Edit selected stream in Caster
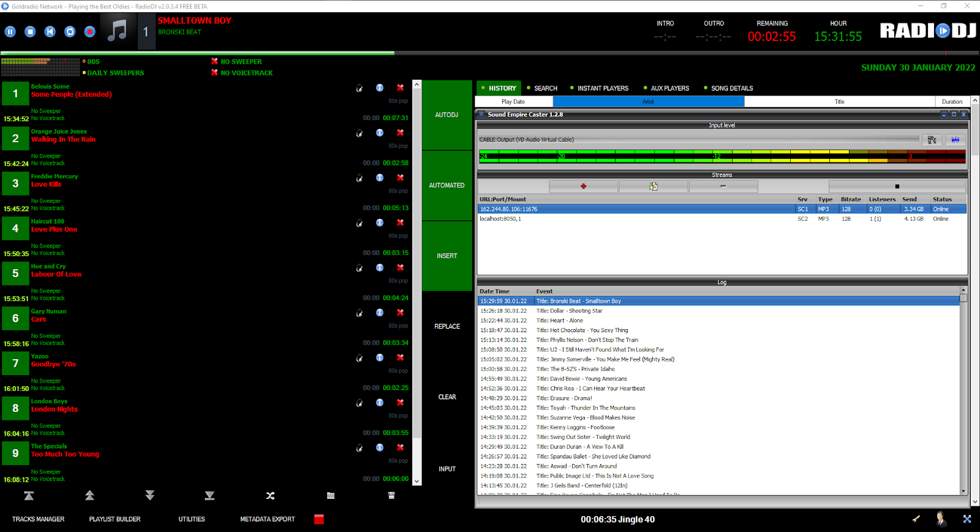 click(x=654, y=186)
